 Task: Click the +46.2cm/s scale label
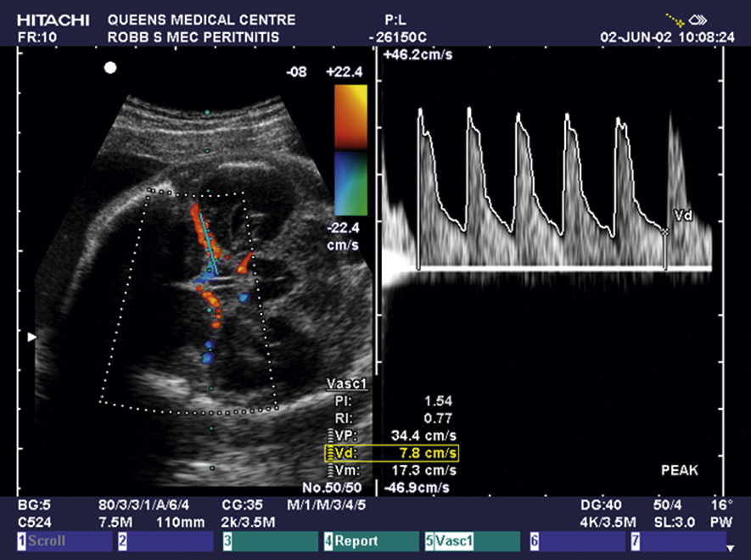[418, 54]
